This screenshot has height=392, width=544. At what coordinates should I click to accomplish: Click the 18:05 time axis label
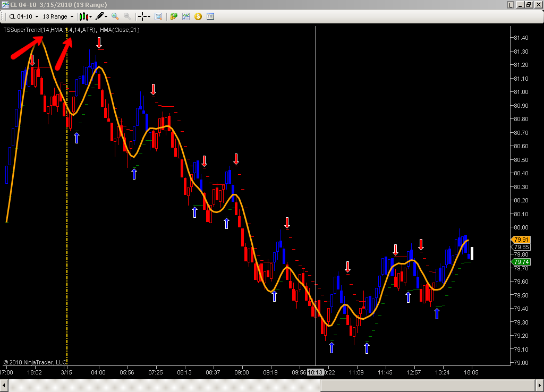(471, 372)
